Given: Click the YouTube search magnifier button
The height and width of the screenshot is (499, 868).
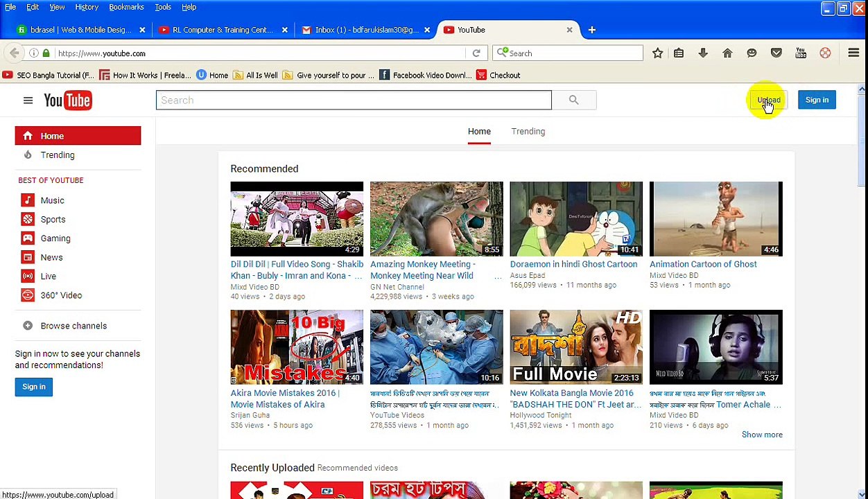Looking at the screenshot, I should coord(573,100).
